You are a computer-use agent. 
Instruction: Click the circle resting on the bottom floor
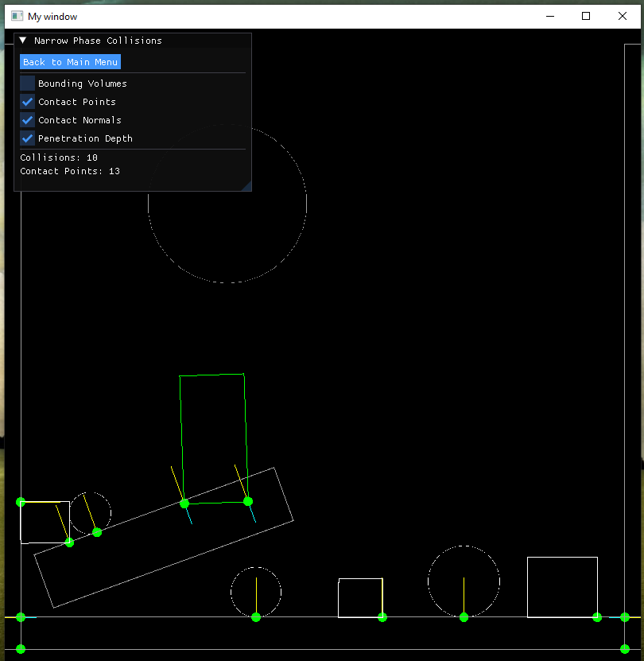[256, 593]
